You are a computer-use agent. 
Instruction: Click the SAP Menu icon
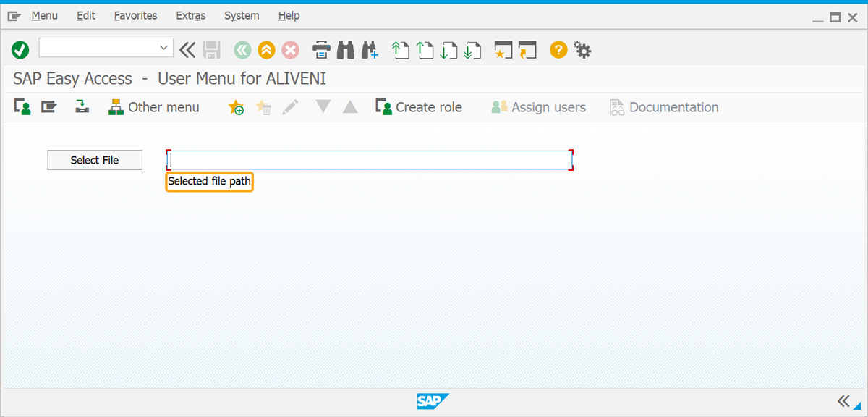48,107
